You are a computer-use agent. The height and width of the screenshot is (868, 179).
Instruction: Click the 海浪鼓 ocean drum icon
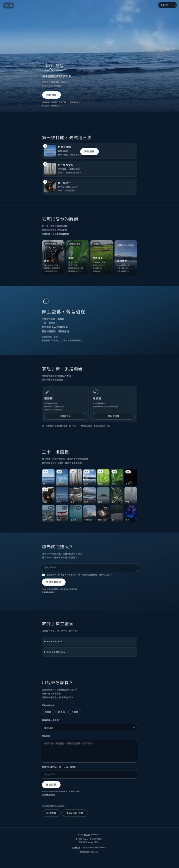pos(95,392)
